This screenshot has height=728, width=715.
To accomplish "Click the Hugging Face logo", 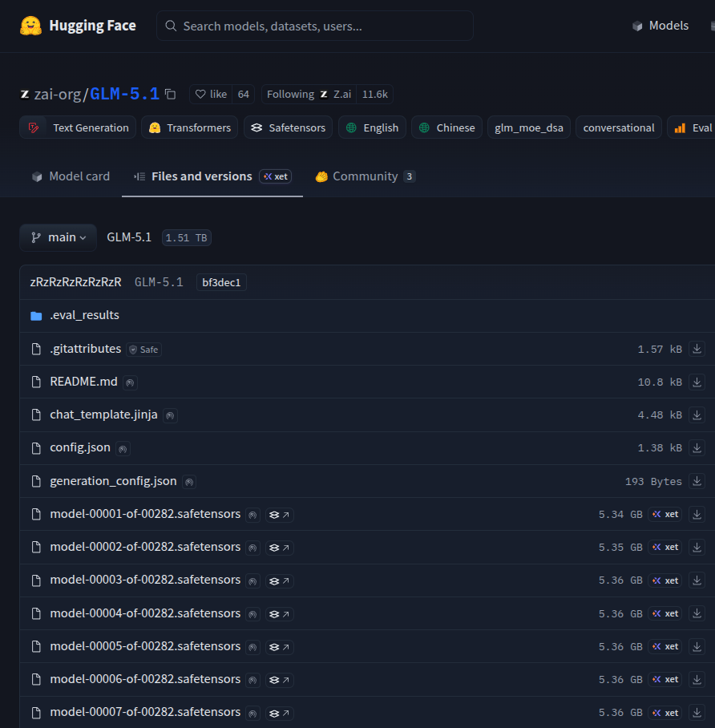I will click(78, 26).
